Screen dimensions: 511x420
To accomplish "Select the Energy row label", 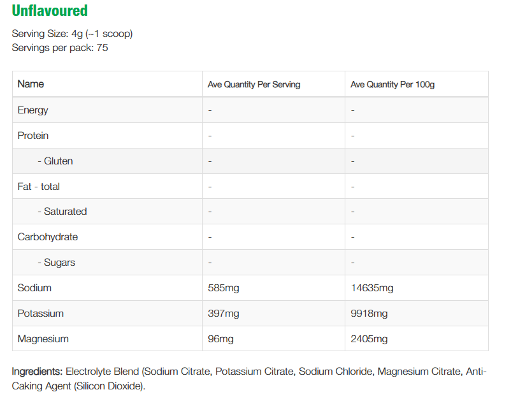I will click(x=33, y=110).
